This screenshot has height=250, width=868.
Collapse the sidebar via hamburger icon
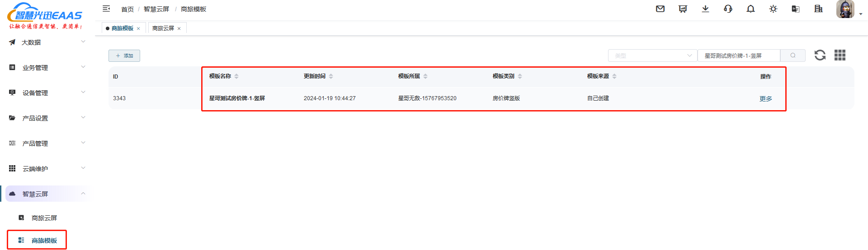106,9
